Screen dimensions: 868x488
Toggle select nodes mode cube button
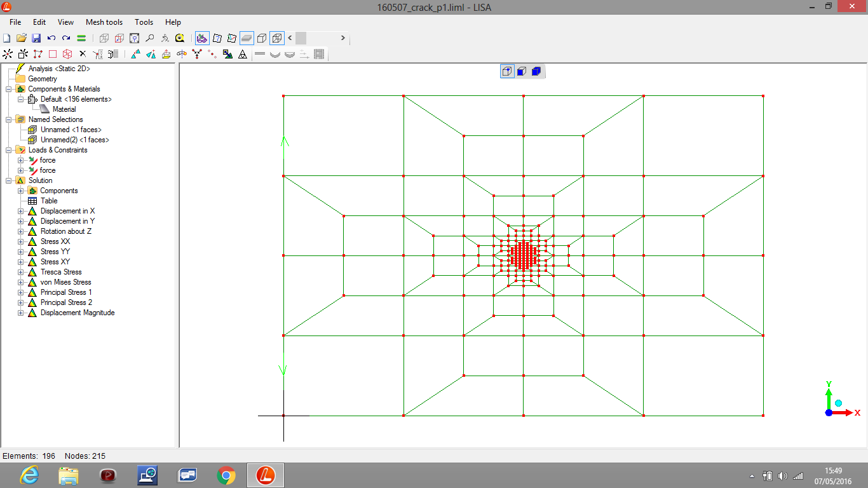(507, 71)
